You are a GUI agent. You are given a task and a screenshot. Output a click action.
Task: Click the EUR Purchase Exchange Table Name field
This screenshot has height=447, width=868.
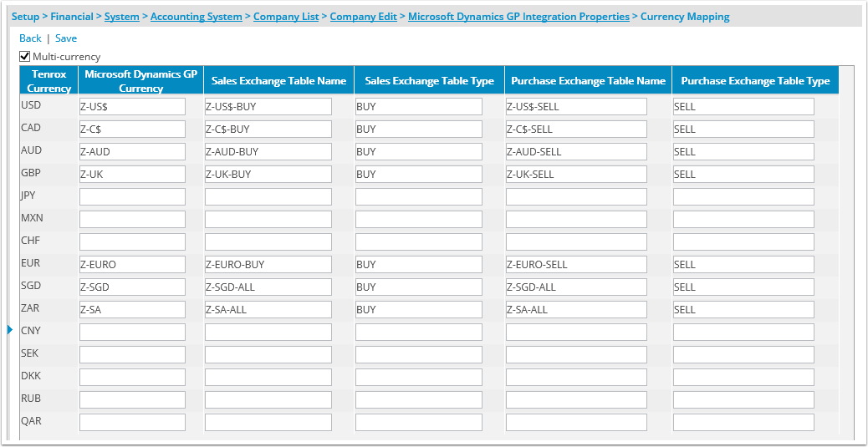click(576, 264)
